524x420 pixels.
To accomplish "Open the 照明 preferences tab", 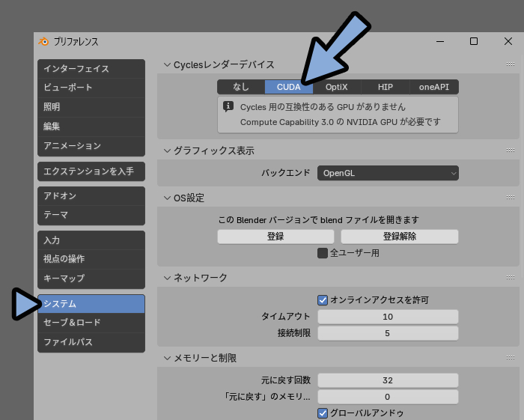I will (x=91, y=107).
